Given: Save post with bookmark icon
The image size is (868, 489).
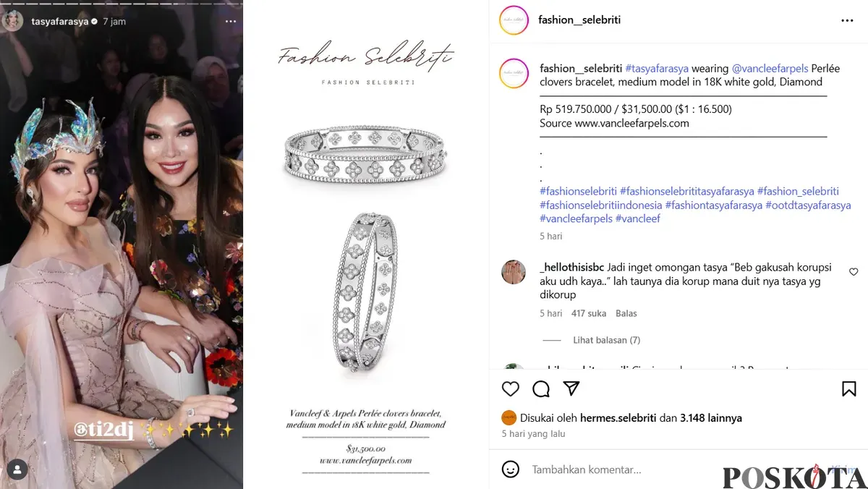Looking at the screenshot, I should pos(849,388).
